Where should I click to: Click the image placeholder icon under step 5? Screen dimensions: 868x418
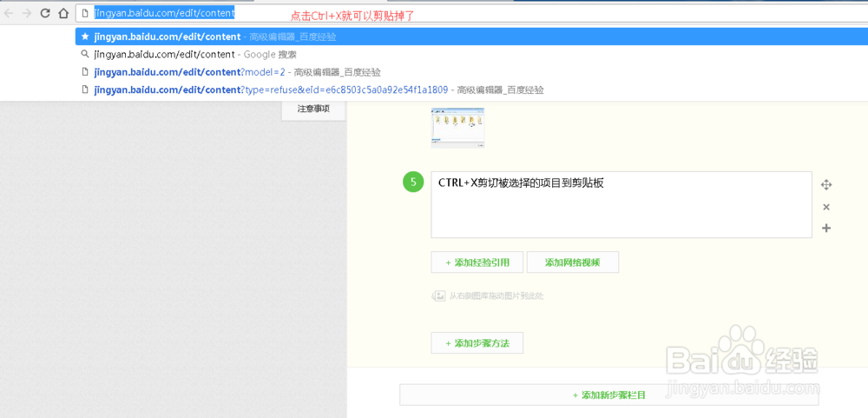[x=437, y=296]
